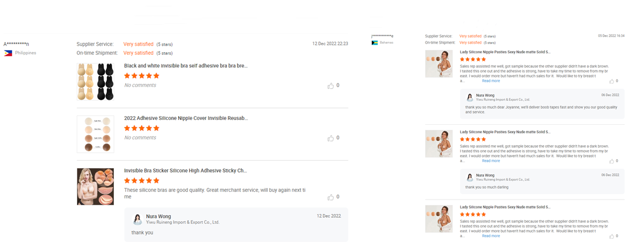Click the nipple cover color chart thumbnail
Screen dimensions: 644x242
pos(96,134)
